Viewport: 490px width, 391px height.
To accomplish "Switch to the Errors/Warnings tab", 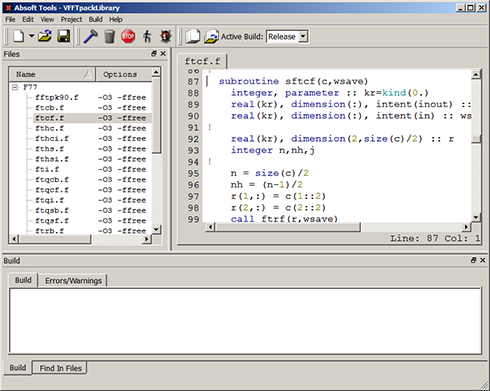I will click(x=73, y=281).
